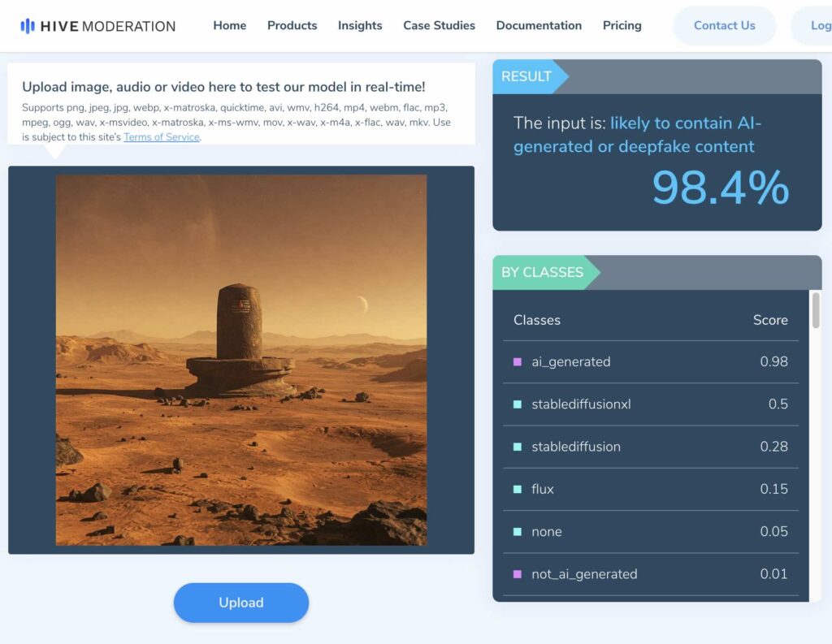This screenshot has width=832, height=644.
Task: Click the 'none' class label
Action: [x=547, y=532]
